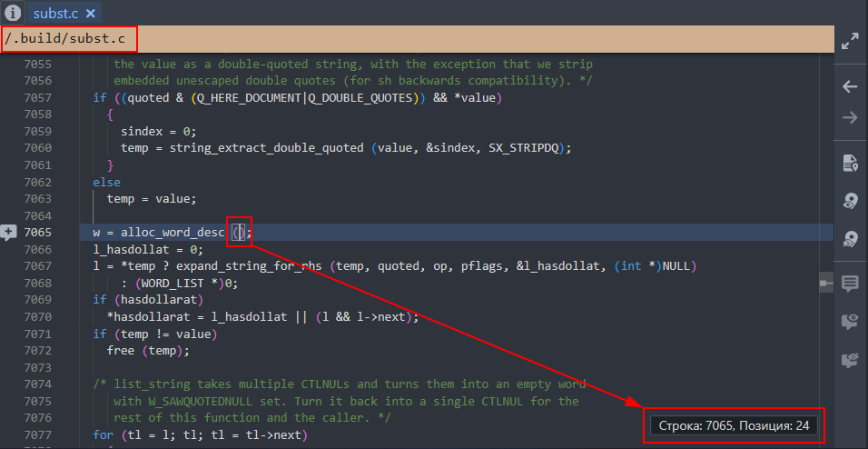The width and height of the screenshot is (868, 449).
Task: Click the upper swirl marker icon in sidebar
Action: [x=850, y=201]
